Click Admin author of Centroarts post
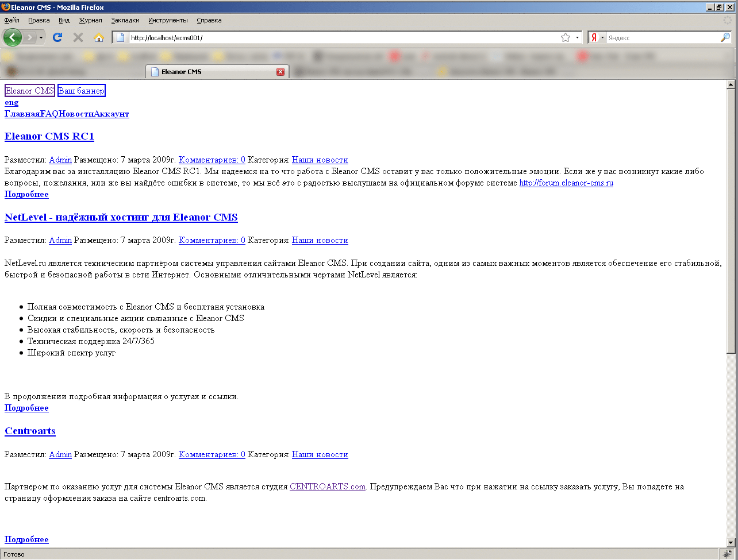The height and width of the screenshot is (560, 738). coord(60,454)
